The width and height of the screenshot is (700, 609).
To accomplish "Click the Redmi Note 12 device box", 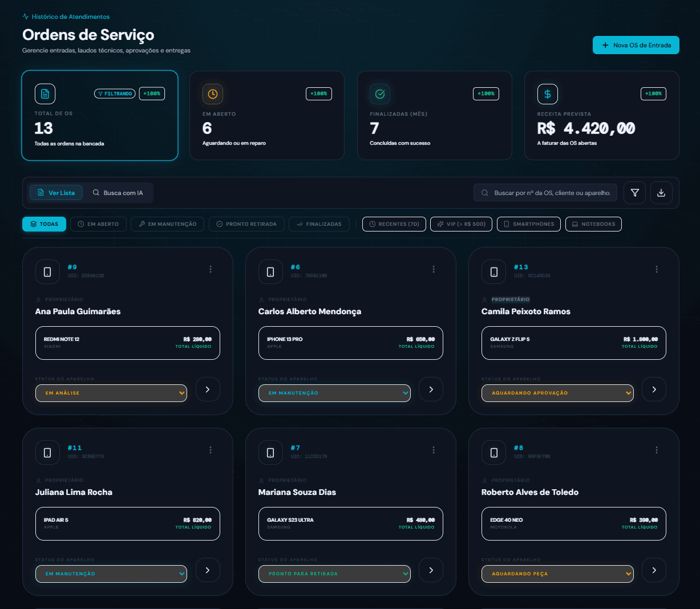I will [x=128, y=343].
